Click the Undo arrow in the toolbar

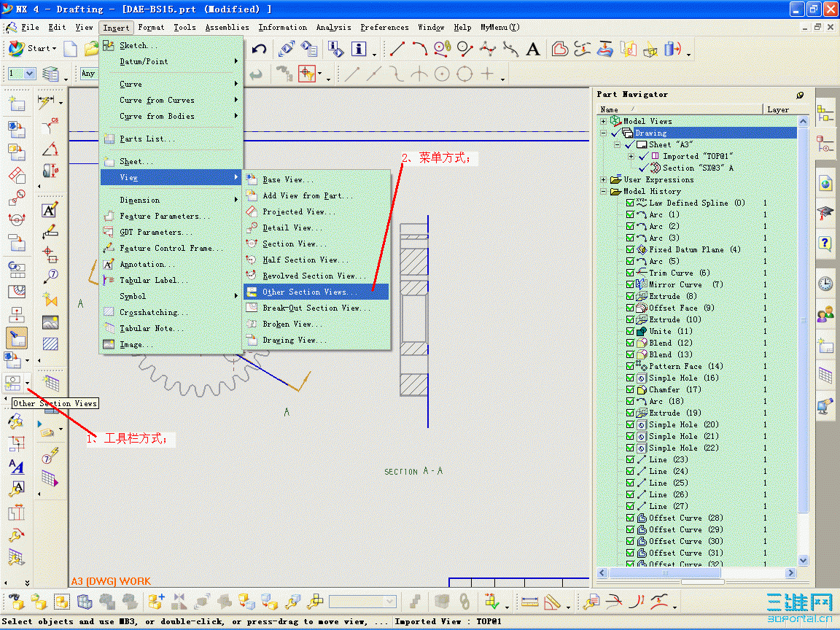pyautogui.click(x=260, y=50)
